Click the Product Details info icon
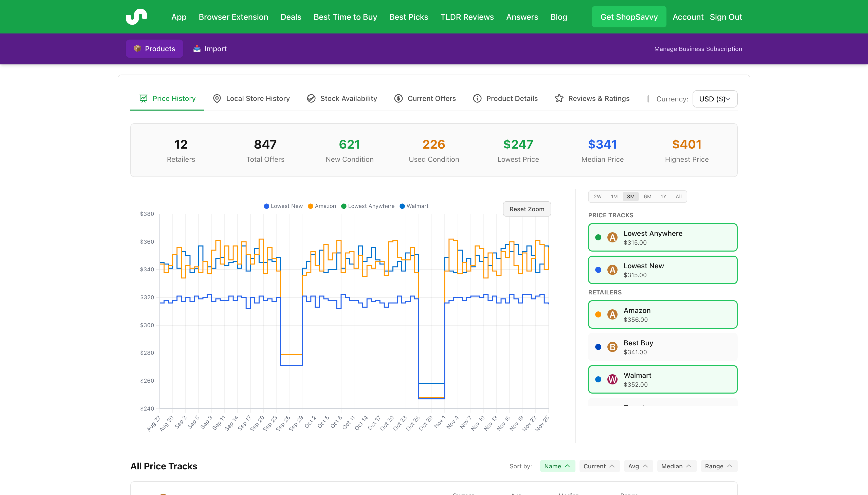Viewport: 868px width, 495px height. point(477,98)
